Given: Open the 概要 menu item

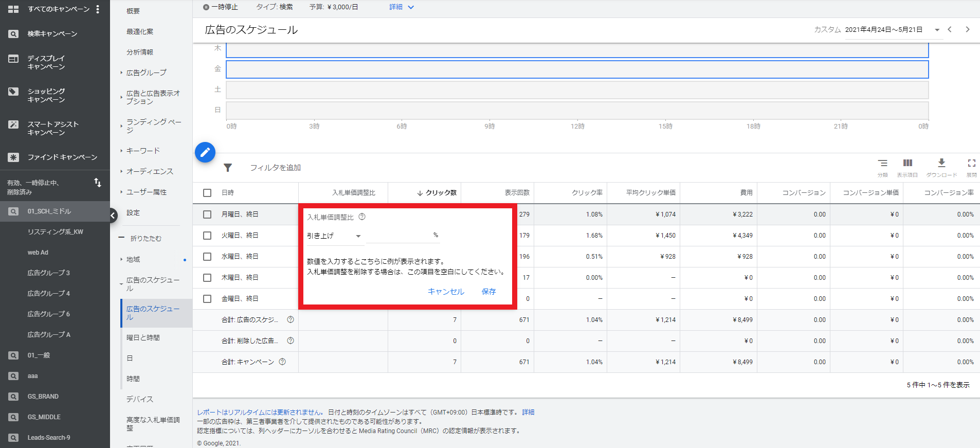Looking at the screenshot, I should pyautogui.click(x=133, y=11).
